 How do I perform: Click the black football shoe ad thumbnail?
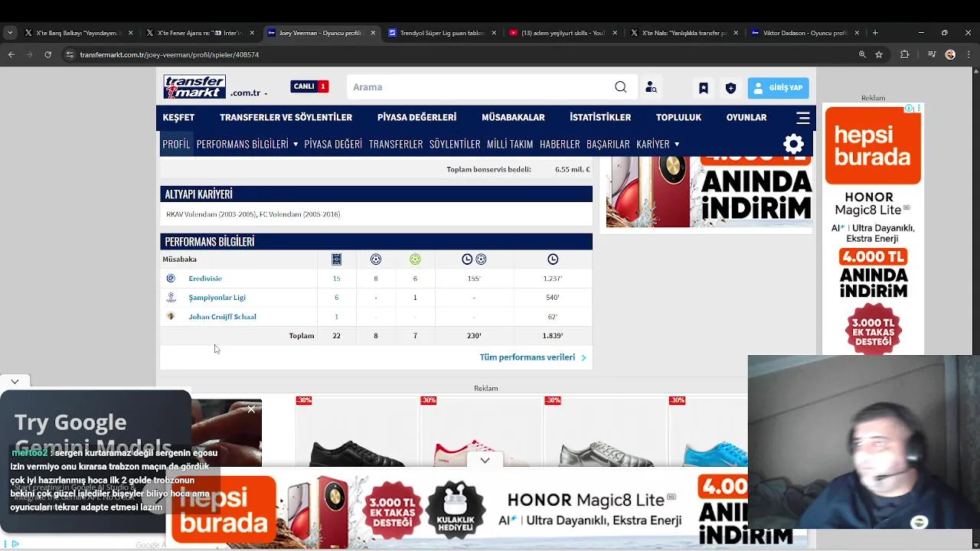pyautogui.click(x=357, y=431)
